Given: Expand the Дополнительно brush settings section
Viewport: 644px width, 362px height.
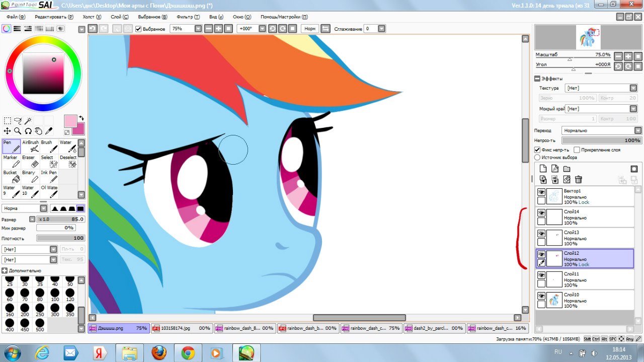Looking at the screenshot, I should coord(5,270).
